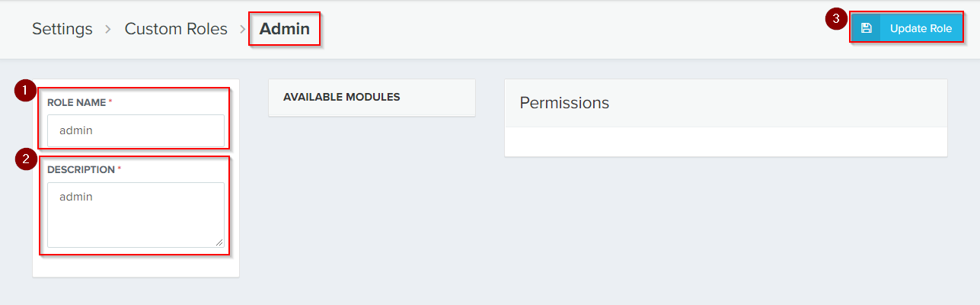
Task: Select the Admin breadcrumb title
Action: tap(285, 29)
